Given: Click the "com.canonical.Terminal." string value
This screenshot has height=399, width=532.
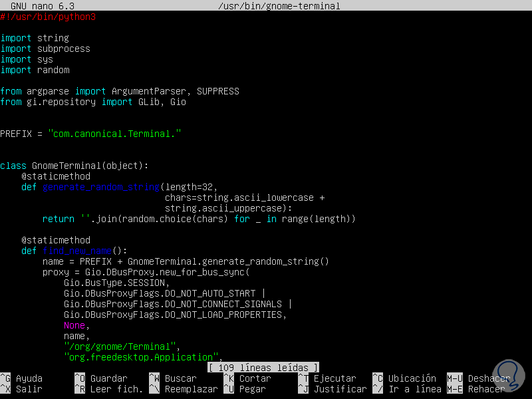Looking at the screenshot, I should pyautogui.click(x=114, y=134).
